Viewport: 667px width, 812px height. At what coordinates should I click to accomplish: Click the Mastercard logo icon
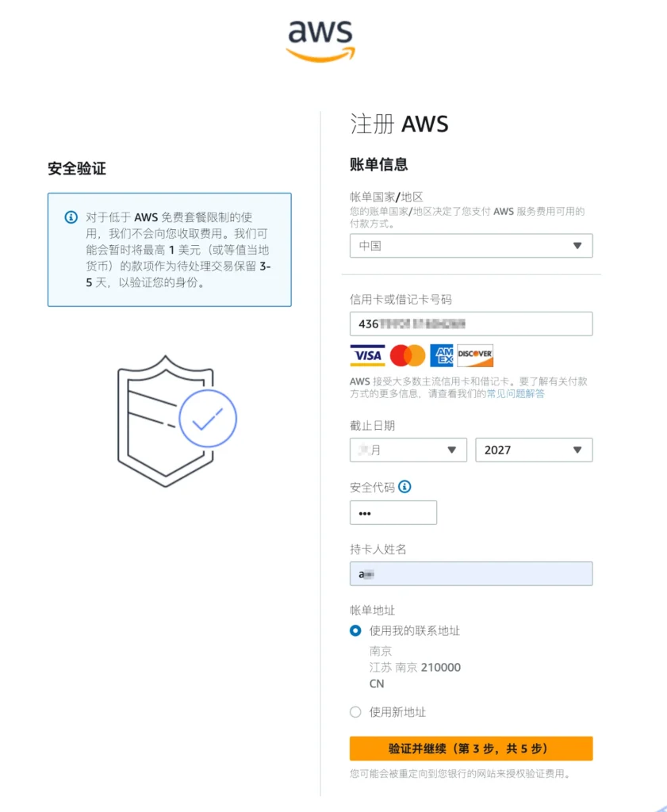click(408, 355)
